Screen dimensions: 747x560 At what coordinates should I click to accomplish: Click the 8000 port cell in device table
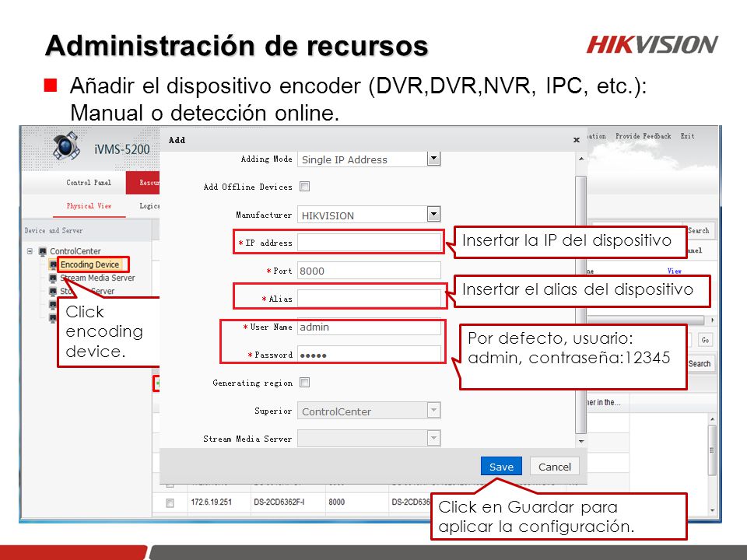(336, 502)
